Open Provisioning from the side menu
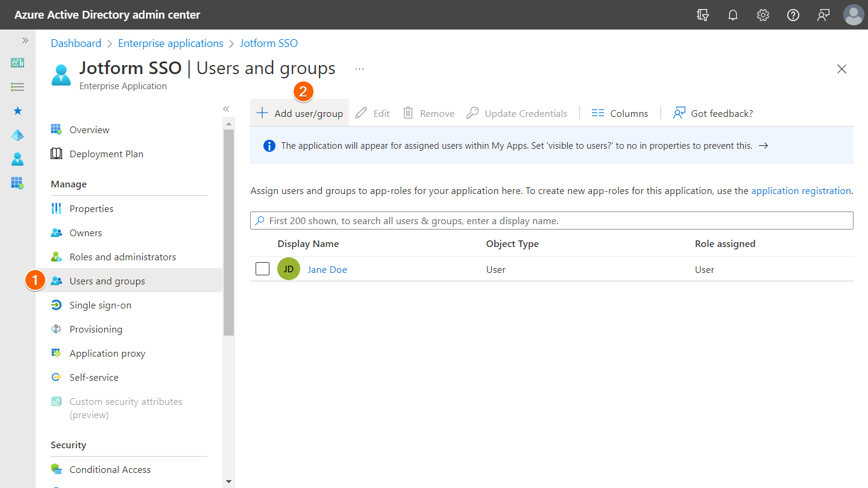This screenshot has width=868, height=488. (x=95, y=329)
